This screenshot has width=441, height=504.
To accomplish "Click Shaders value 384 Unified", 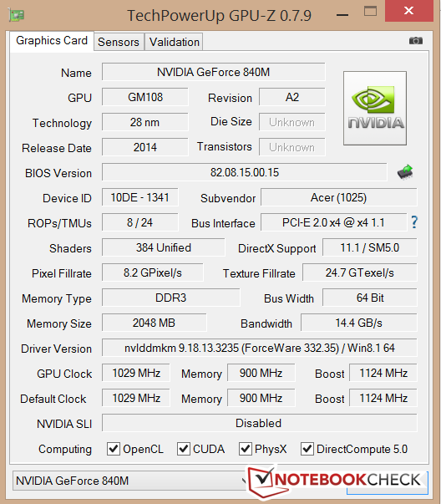I will point(164,247).
